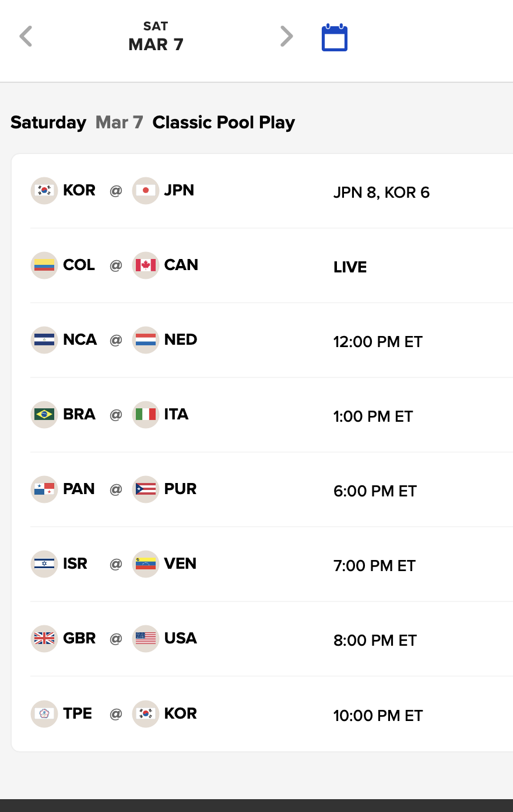513x812 pixels.
Task: Click the ITA team name
Action: [176, 414]
